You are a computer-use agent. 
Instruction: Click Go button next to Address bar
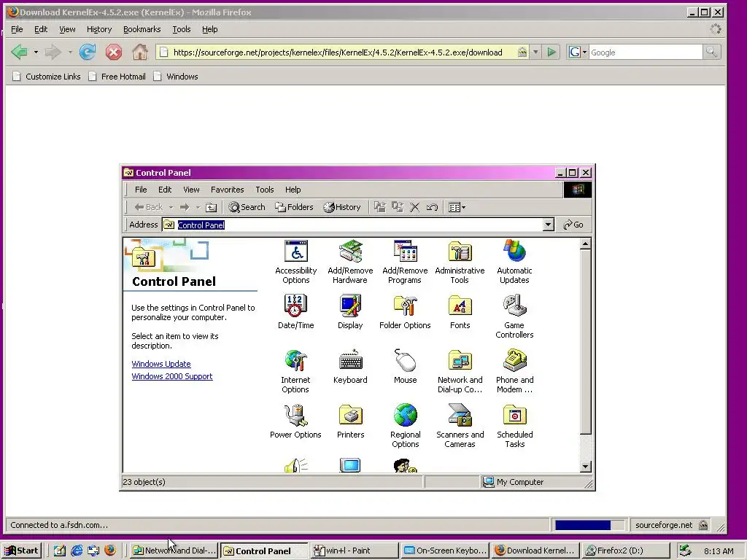click(573, 225)
